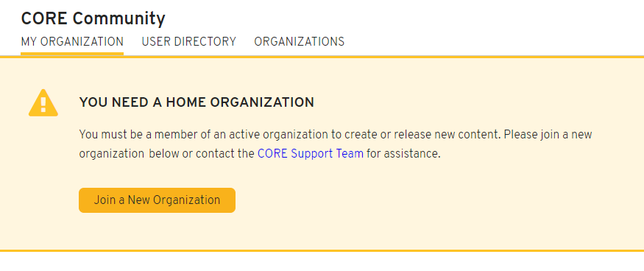The width and height of the screenshot is (644, 271).
Task: Click the 'organization below or contact the' text
Action: coord(167,154)
